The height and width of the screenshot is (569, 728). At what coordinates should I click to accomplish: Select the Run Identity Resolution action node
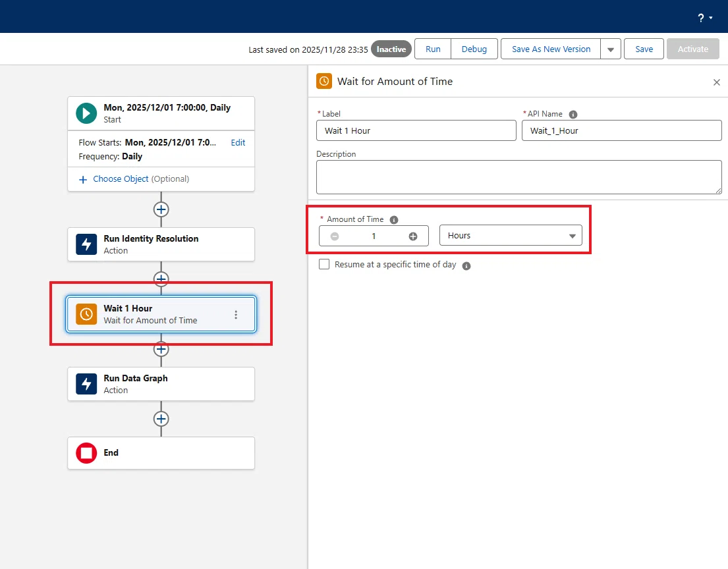pyautogui.click(x=161, y=244)
